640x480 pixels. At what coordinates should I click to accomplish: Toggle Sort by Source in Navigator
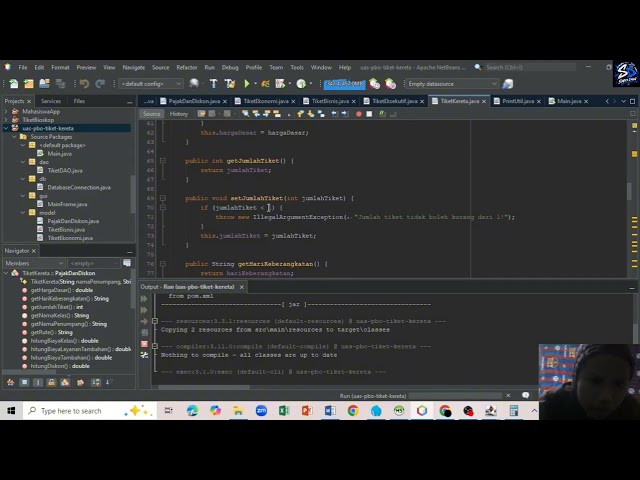tap(108, 382)
